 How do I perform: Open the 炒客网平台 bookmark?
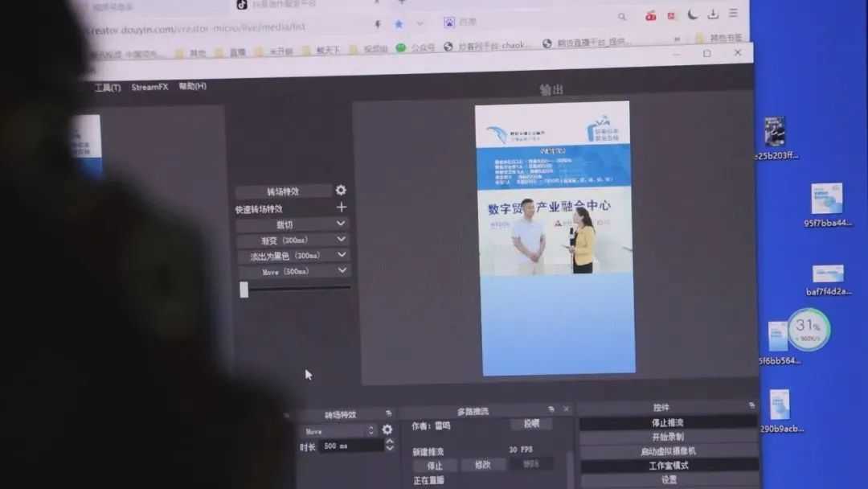(487, 45)
